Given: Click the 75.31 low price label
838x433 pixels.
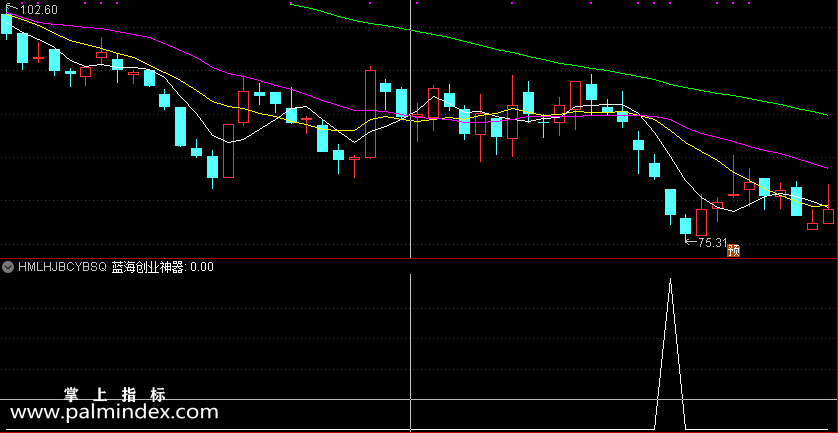Looking at the screenshot, I should point(712,243).
